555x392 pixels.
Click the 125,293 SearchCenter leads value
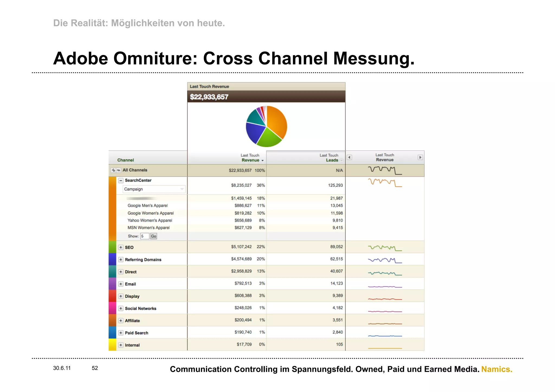[x=335, y=185]
